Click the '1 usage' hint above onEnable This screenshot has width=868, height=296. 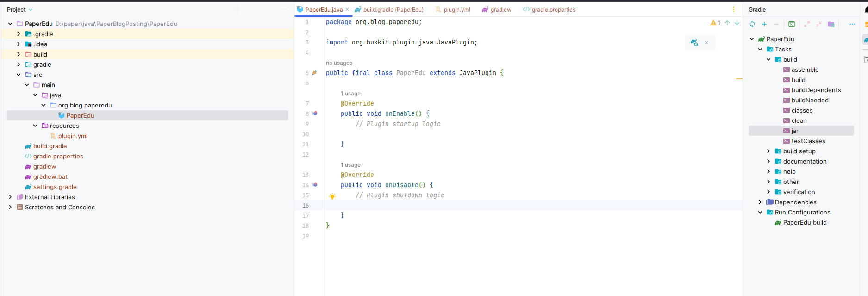click(x=350, y=94)
